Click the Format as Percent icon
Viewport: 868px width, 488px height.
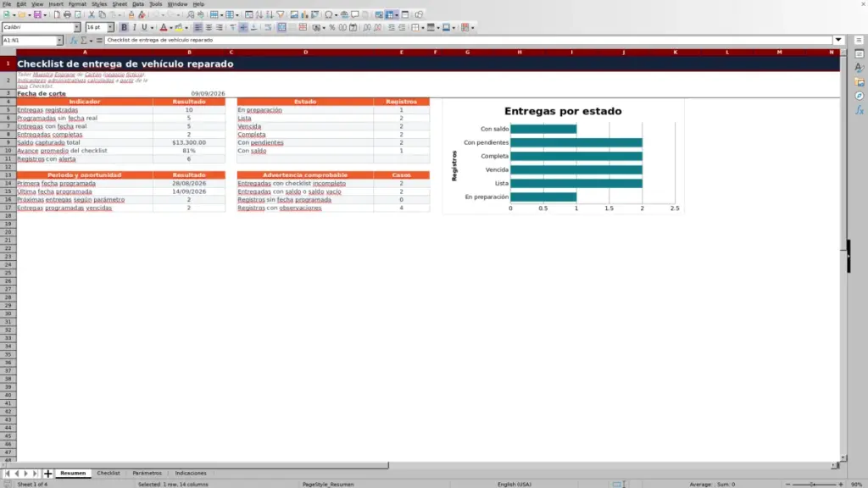coord(332,28)
